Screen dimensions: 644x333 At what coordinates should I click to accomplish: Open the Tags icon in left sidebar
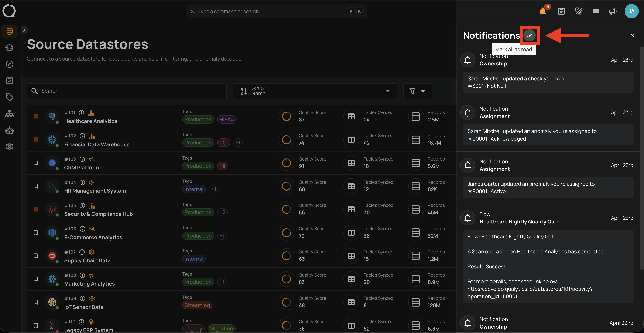tap(10, 97)
